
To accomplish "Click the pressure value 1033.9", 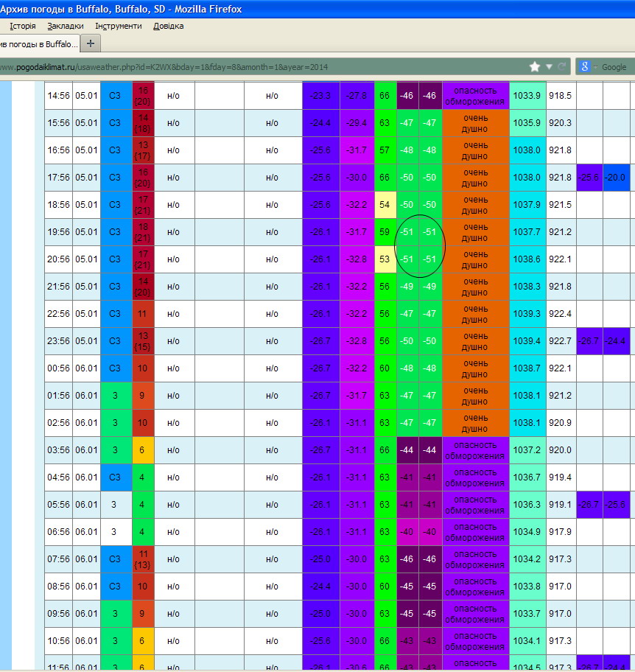I will point(527,96).
